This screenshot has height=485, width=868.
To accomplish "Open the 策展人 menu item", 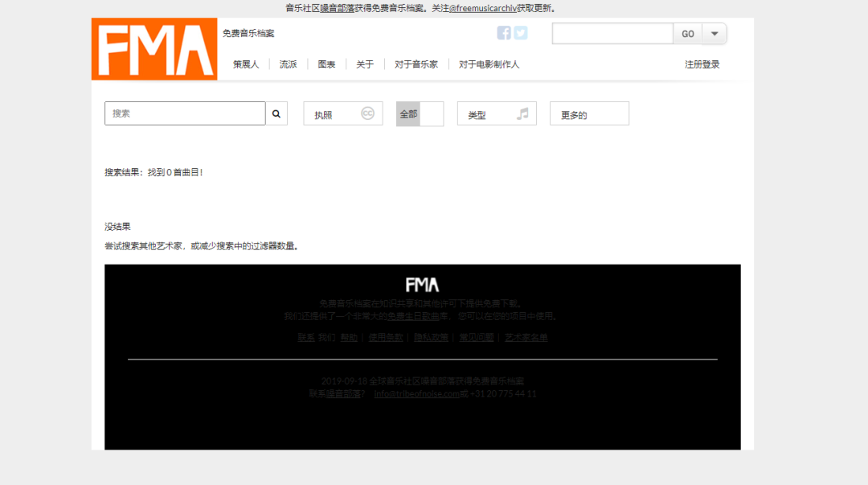I will click(x=246, y=64).
